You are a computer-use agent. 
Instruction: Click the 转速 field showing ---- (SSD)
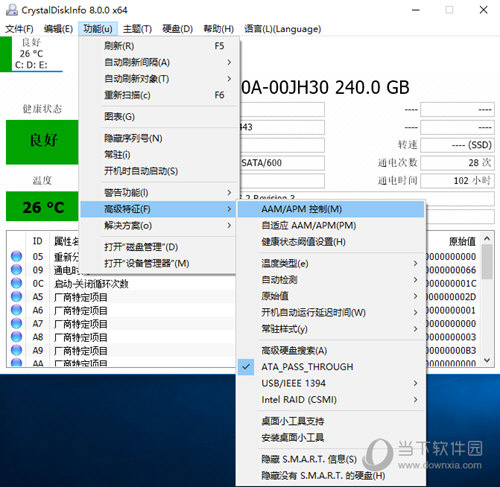(457, 145)
